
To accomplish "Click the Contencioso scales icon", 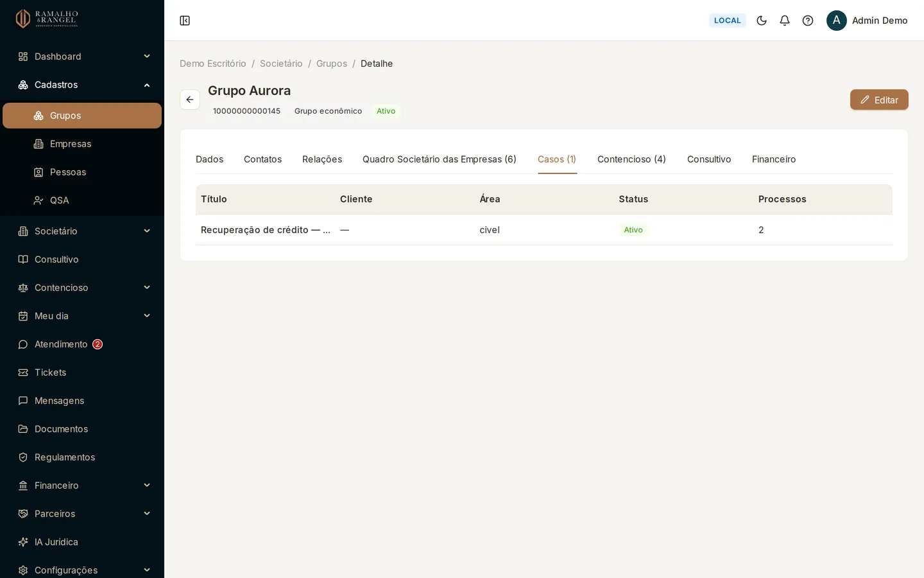I will click(x=23, y=288).
